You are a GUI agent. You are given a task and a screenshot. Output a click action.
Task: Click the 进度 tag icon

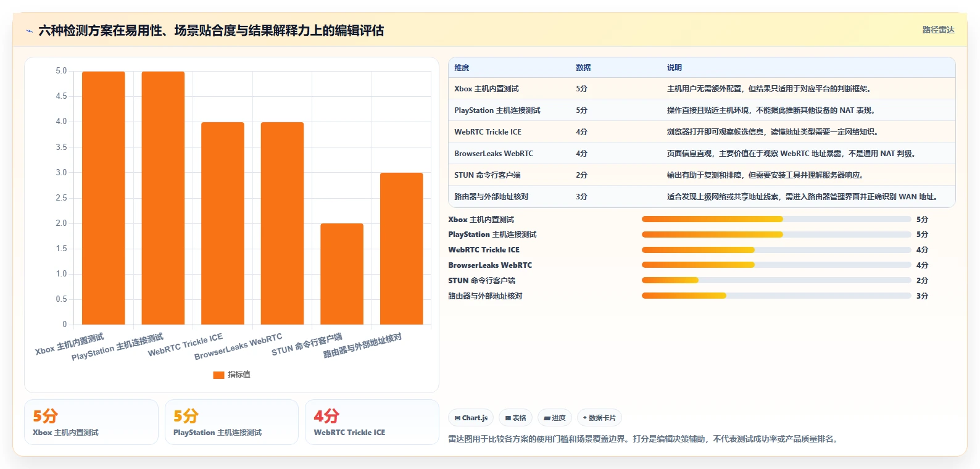547,418
